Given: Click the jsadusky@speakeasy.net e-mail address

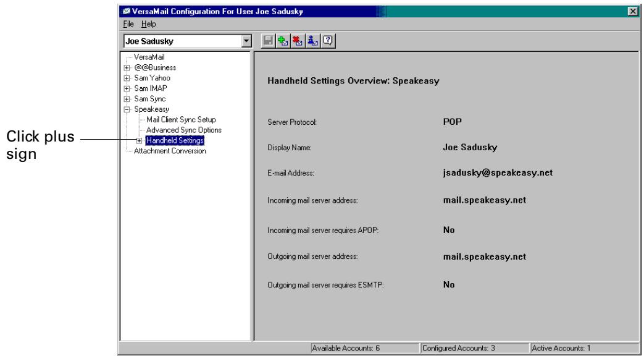Looking at the screenshot, I should [498, 172].
